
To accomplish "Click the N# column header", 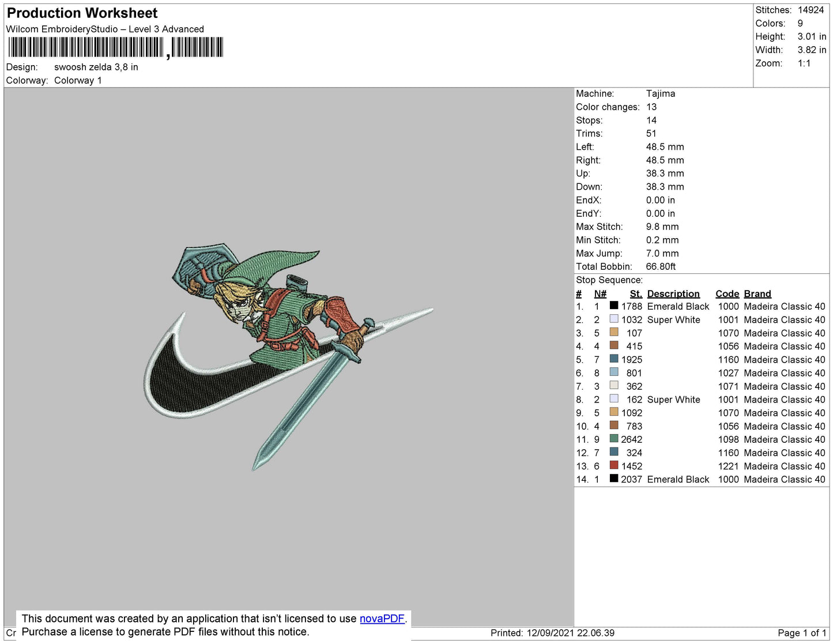I will tap(600, 293).
